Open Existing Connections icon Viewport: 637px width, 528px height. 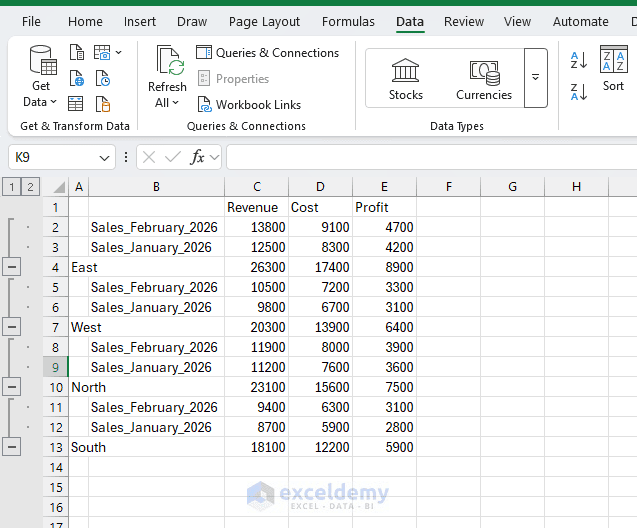(x=103, y=104)
